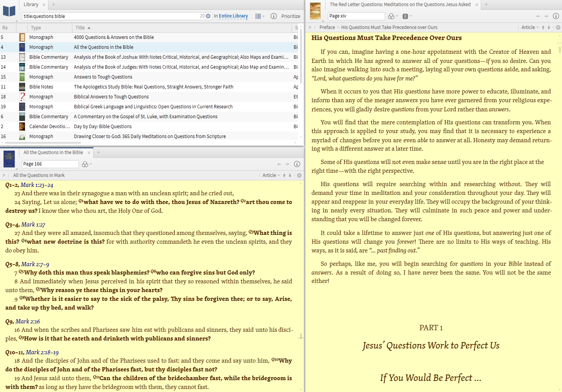Sort library by Ra rating column

click(x=5, y=27)
